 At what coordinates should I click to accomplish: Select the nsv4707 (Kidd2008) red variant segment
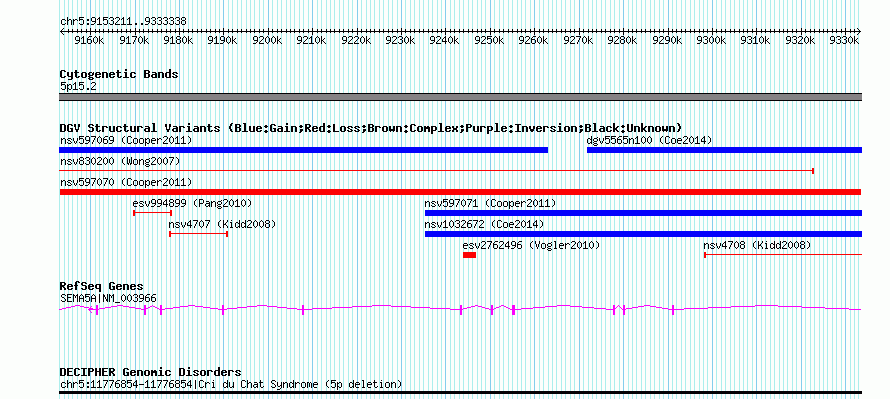point(199,234)
